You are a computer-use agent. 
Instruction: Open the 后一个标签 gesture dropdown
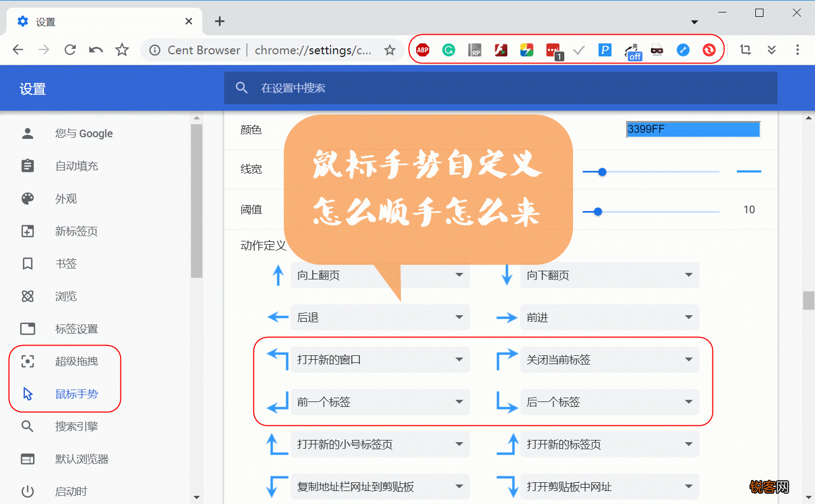point(610,402)
